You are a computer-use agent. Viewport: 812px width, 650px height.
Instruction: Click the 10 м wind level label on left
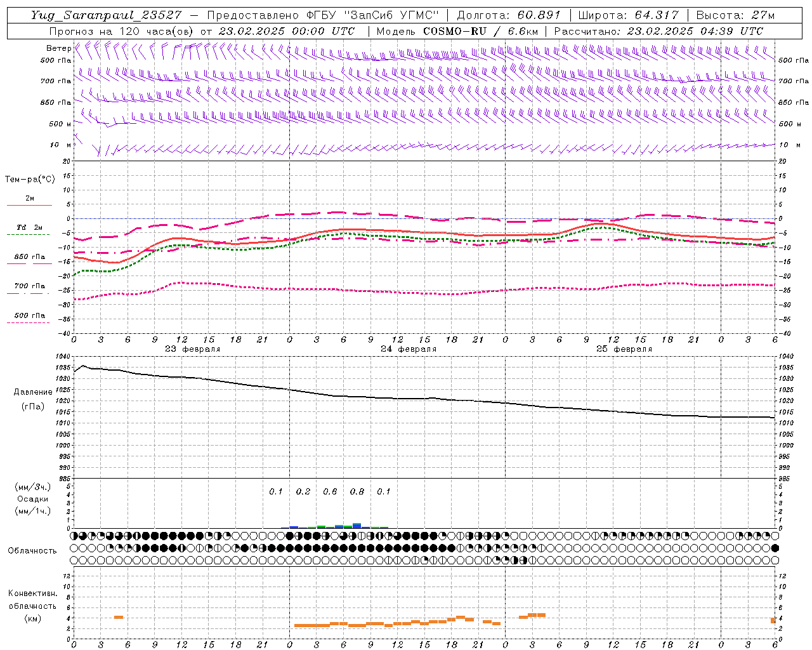pyautogui.click(x=60, y=145)
